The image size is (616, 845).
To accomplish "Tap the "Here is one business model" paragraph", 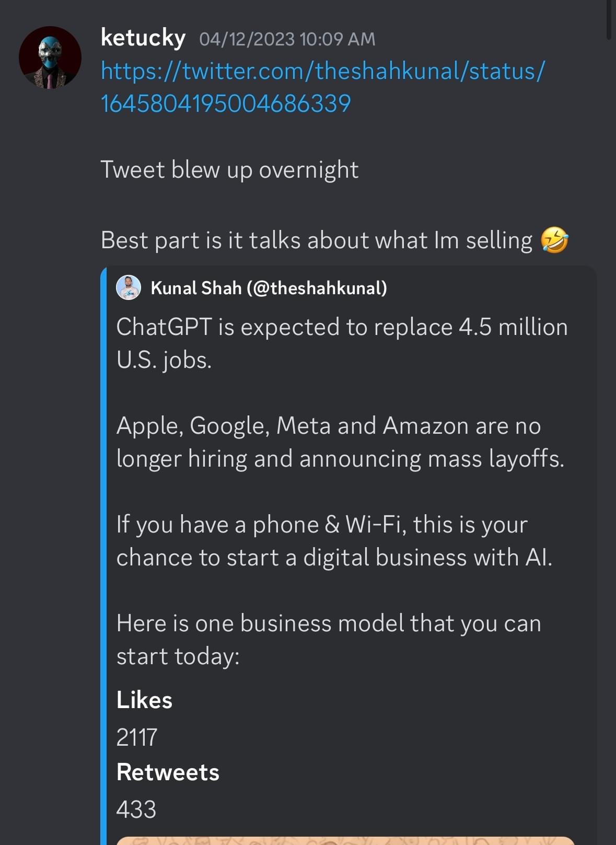I will [x=328, y=639].
